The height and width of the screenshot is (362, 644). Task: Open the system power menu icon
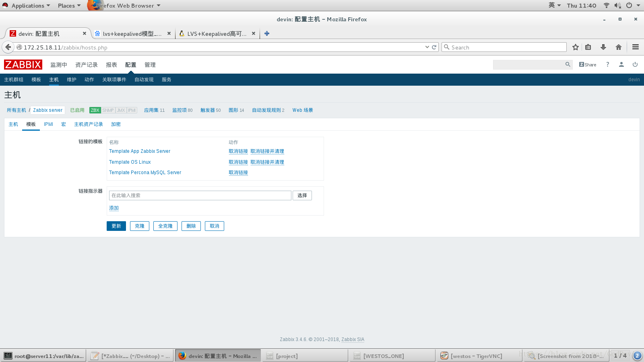click(629, 5)
